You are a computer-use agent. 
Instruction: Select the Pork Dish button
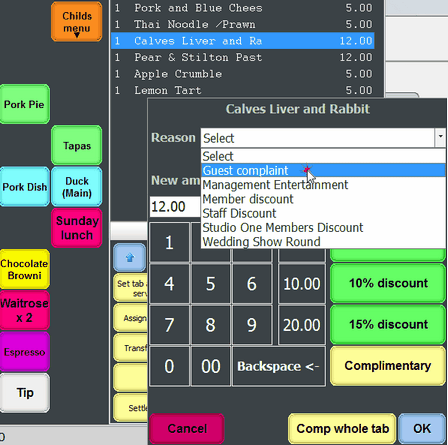pos(25,187)
